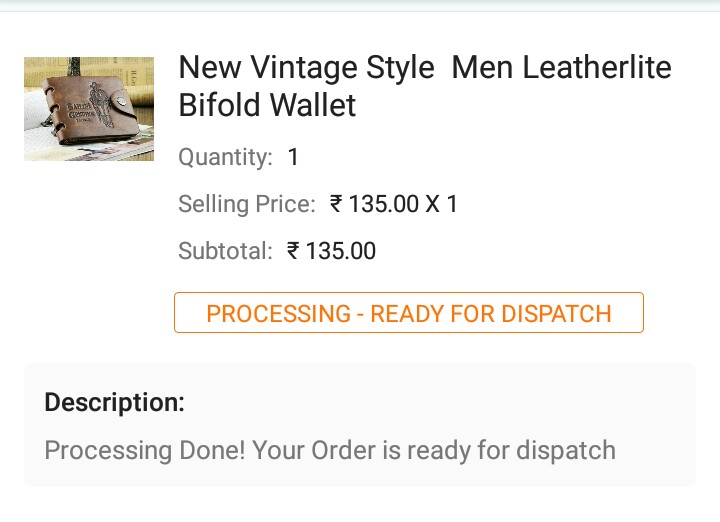The width and height of the screenshot is (720, 522).
Task: Click the 135.00 Subtotal amount
Action: coord(341,251)
